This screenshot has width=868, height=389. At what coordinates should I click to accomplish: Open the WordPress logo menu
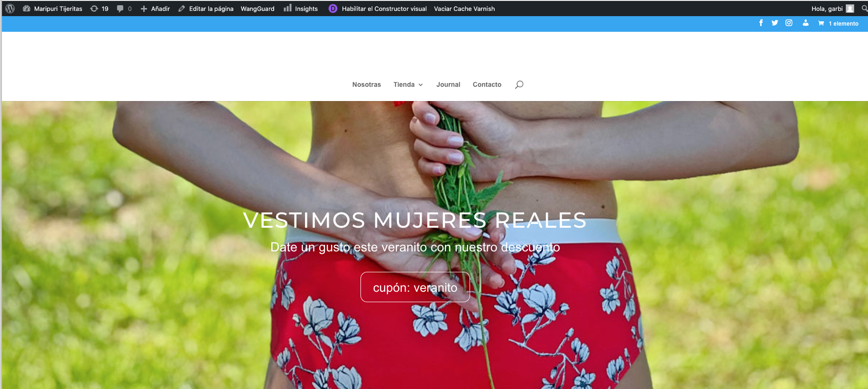(x=10, y=9)
